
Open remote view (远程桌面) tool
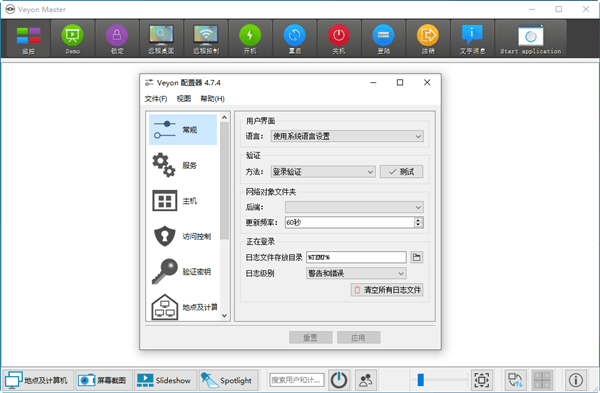pyautogui.click(x=161, y=39)
